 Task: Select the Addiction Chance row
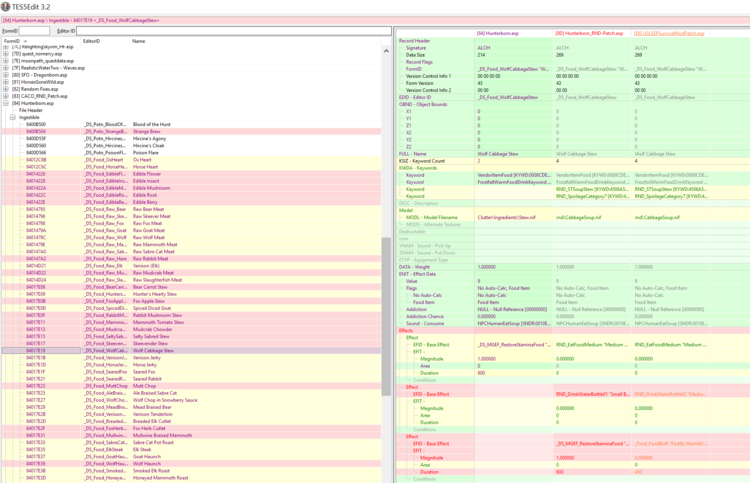pos(573,317)
